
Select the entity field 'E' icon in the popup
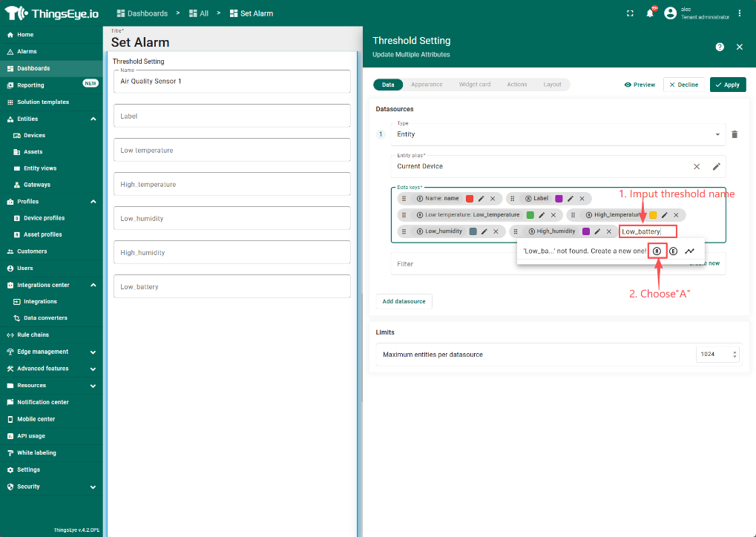click(x=673, y=251)
